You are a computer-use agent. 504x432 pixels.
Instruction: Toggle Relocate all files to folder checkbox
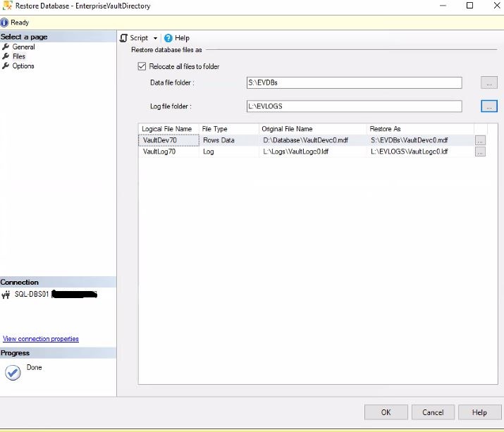pos(142,67)
